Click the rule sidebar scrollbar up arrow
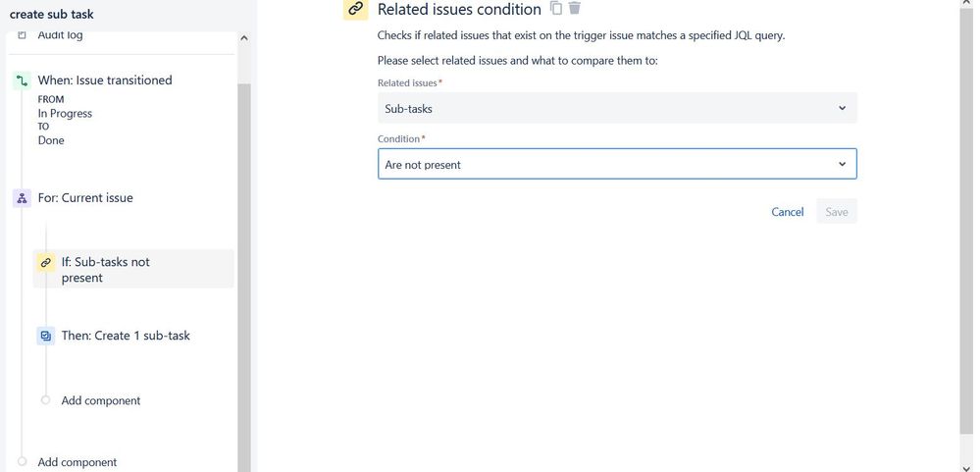The width and height of the screenshot is (980, 472). [244, 38]
